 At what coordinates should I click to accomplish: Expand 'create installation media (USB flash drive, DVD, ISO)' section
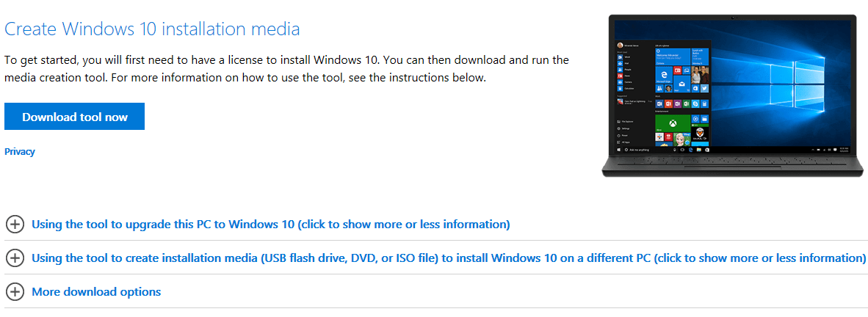tap(449, 258)
